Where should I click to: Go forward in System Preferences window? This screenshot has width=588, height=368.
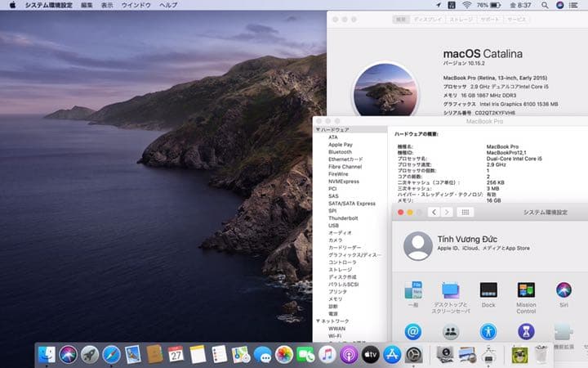pos(447,212)
